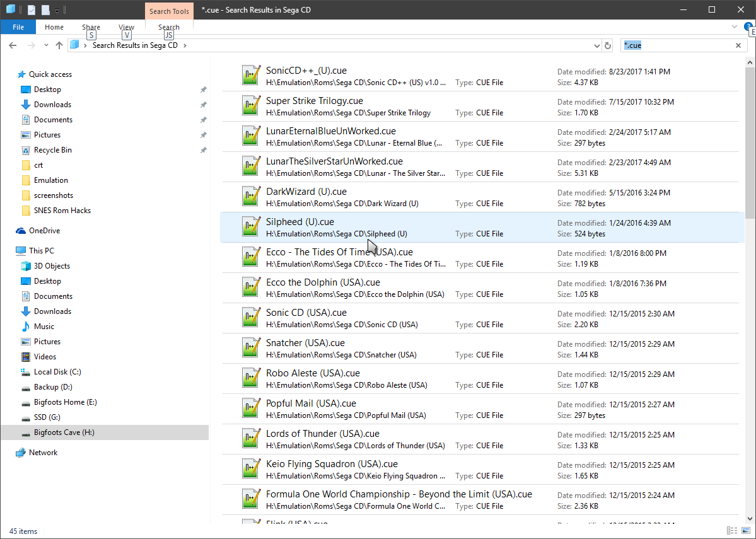Viewport: 756px width, 539px height.
Task: Go back with the Back arrow
Action: (x=13, y=45)
